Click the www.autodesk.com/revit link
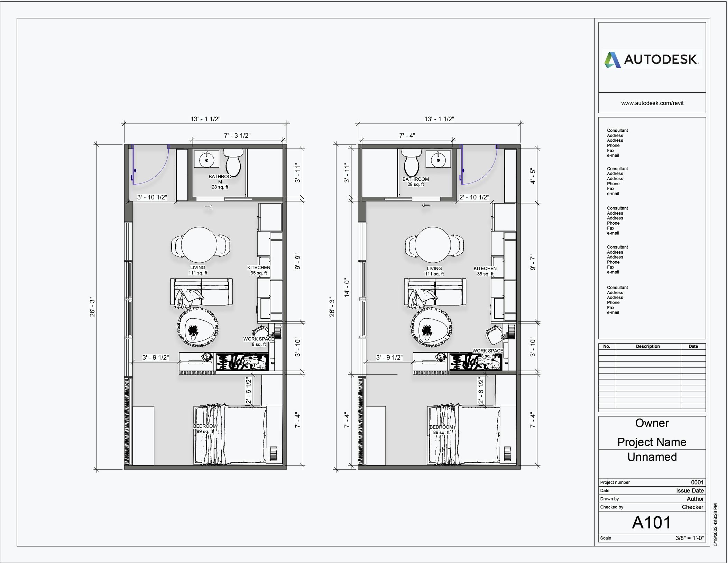The width and height of the screenshot is (728, 563). [652, 103]
